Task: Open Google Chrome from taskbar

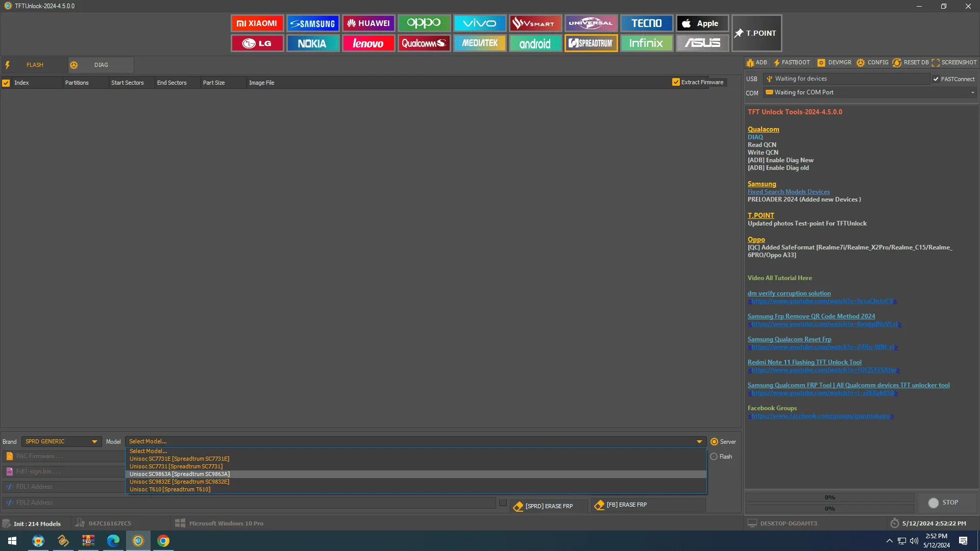Action: 163,541
